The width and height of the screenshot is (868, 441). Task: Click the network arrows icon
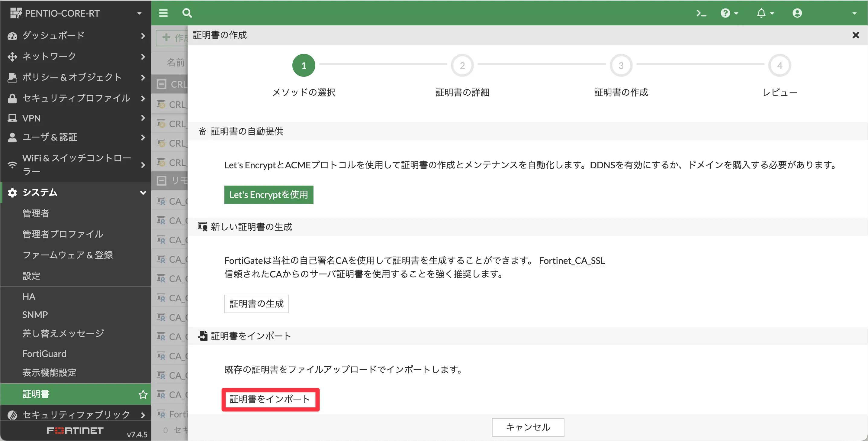point(12,57)
